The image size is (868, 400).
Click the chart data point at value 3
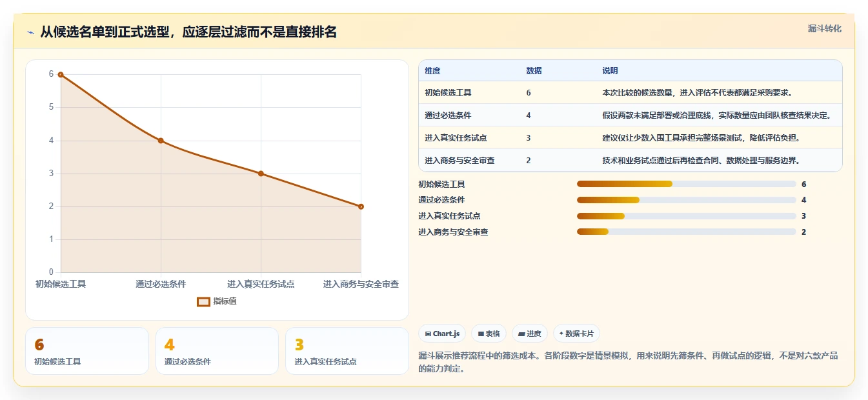click(261, 174)
